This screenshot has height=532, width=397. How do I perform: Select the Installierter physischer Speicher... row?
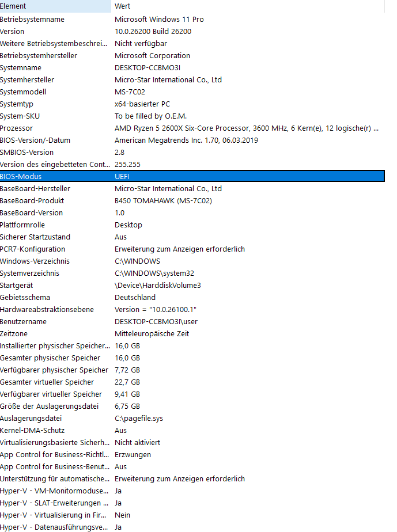(x=192, y=346)
